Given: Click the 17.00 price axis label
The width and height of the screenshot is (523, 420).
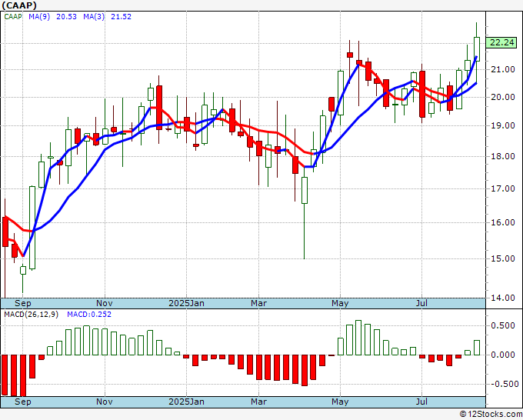Looking at the screenshot, I should pos(503,188).
